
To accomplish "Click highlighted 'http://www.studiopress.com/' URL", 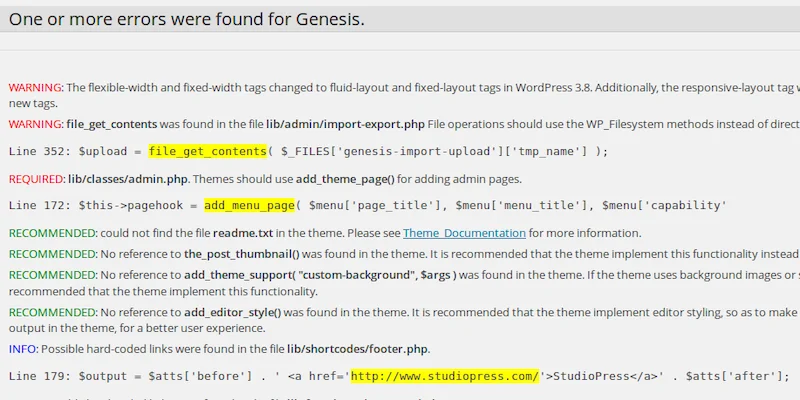I will click(x=445, y=377).
